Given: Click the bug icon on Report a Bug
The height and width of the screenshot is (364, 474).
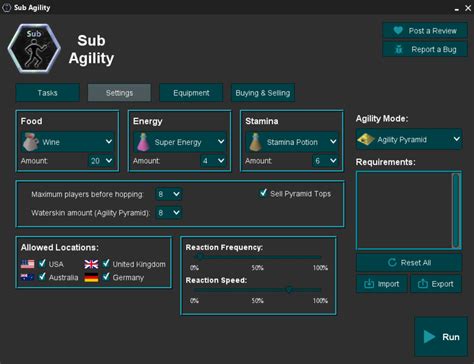Looking at the screenshot, I should pos(398,49).
